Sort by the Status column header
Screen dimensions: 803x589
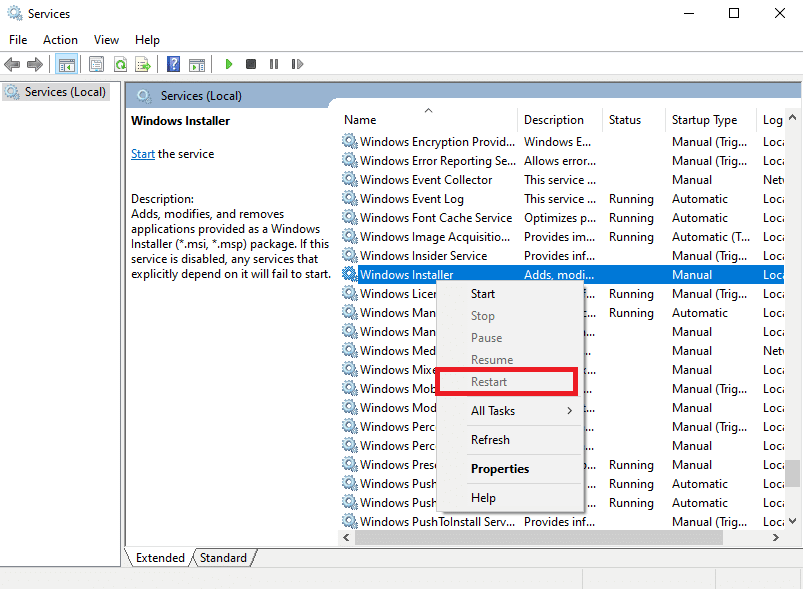(x=633, y=120)
